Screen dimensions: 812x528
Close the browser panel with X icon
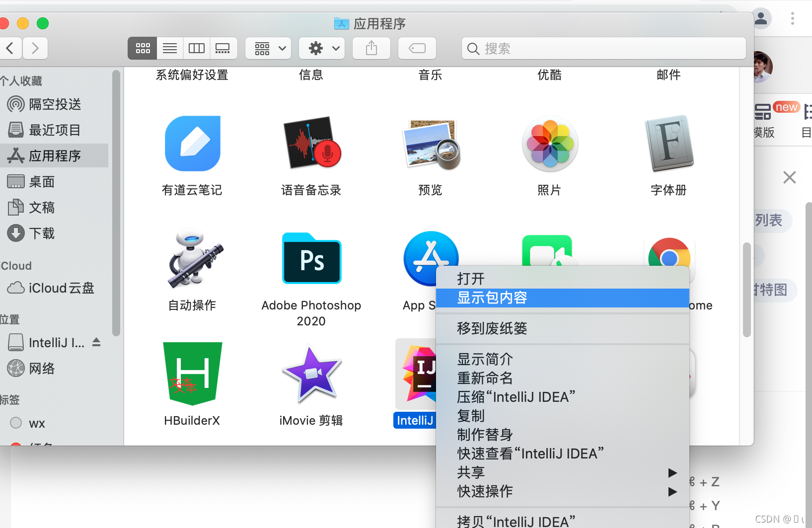790,177
